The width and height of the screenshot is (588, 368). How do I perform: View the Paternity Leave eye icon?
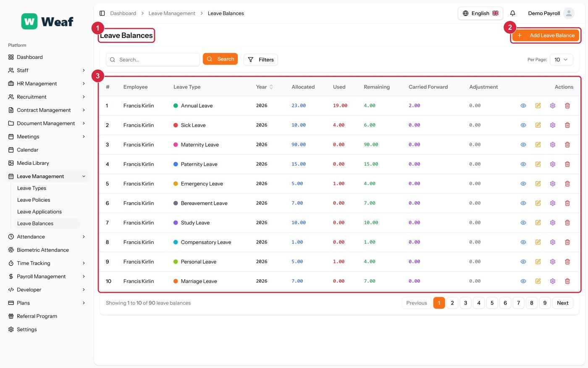pyautogui.click(x=523, y=164)
